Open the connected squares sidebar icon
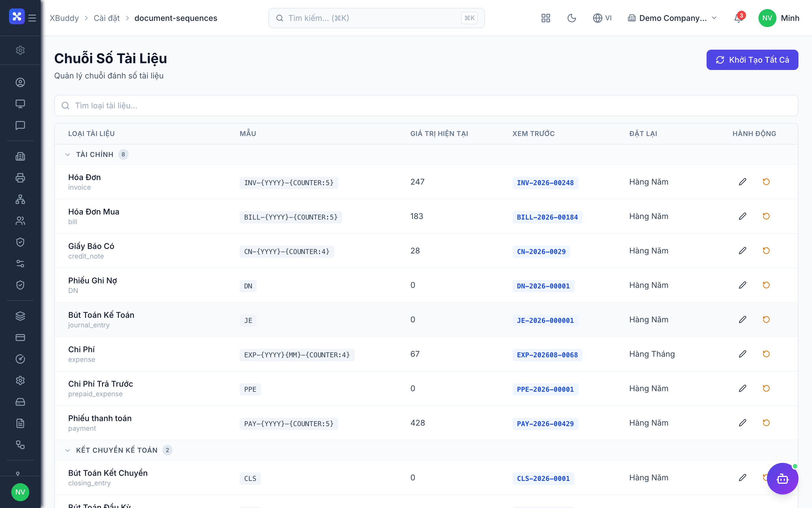Viewport: 812px width, 508px height. point(20,445)
